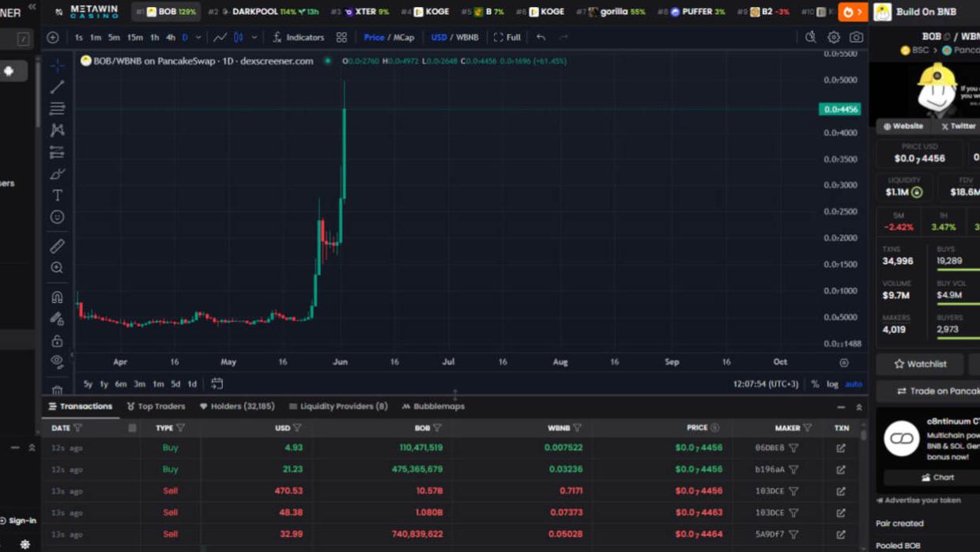
Task: Switch denomination to WBNB
Action: (467, 37)
